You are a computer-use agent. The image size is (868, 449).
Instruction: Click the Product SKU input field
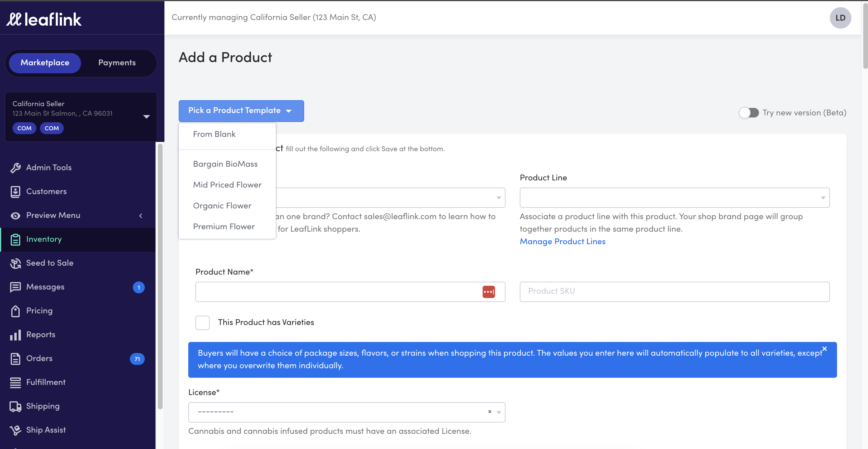[674, 292]
